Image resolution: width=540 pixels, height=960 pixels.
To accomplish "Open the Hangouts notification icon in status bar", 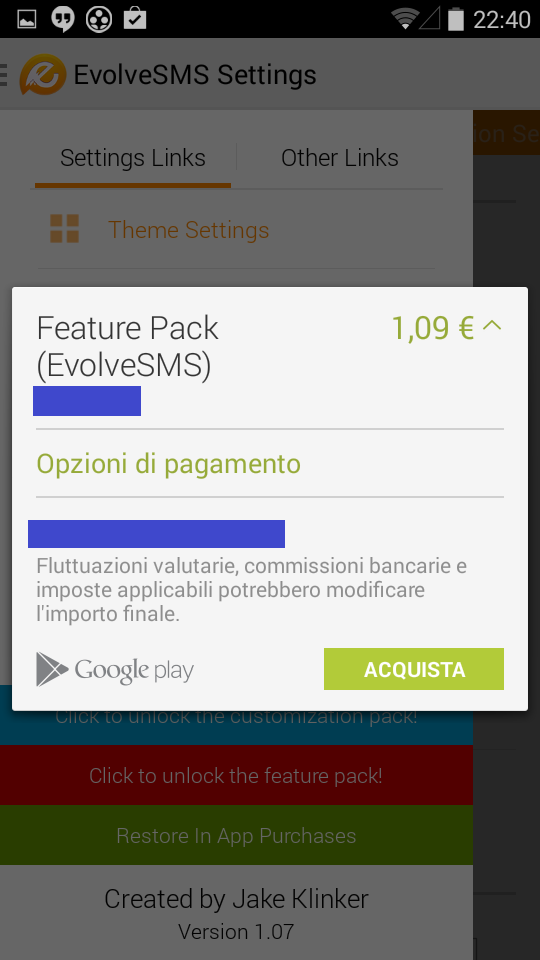I will point(62,19).
